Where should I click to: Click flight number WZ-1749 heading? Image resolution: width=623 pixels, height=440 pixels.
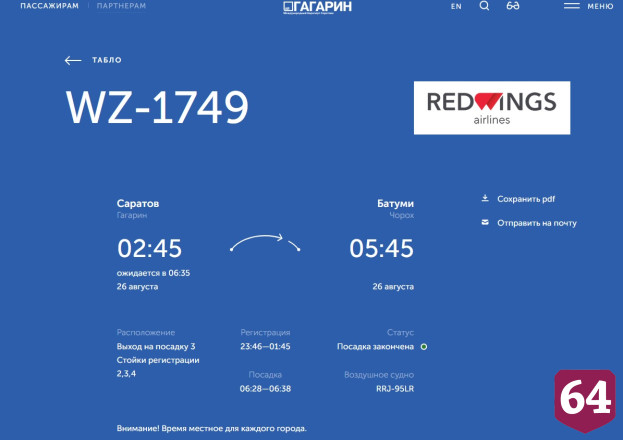[x=157, y=107]
